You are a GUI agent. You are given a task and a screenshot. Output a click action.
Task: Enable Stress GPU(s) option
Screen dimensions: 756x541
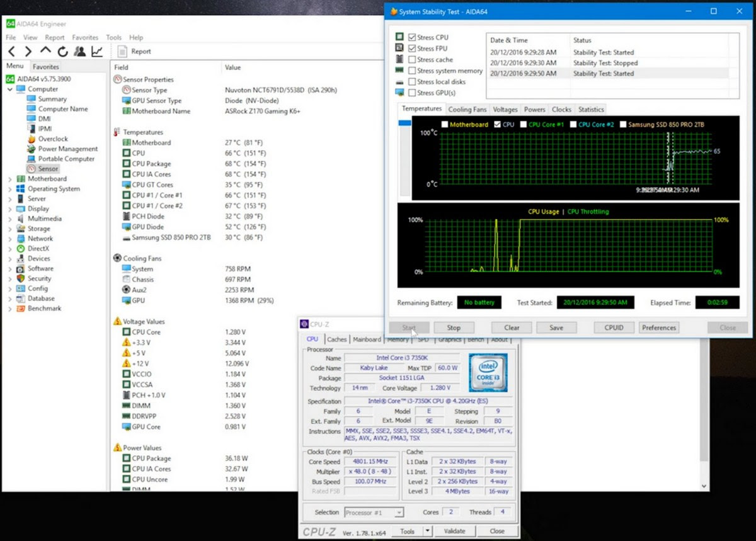point(413,92)
